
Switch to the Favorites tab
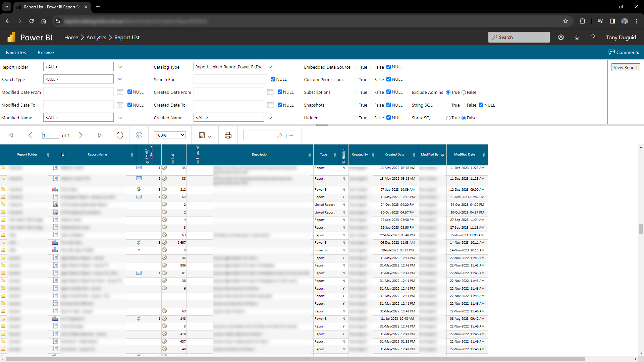pyautogui.click(x=15, y=52)
